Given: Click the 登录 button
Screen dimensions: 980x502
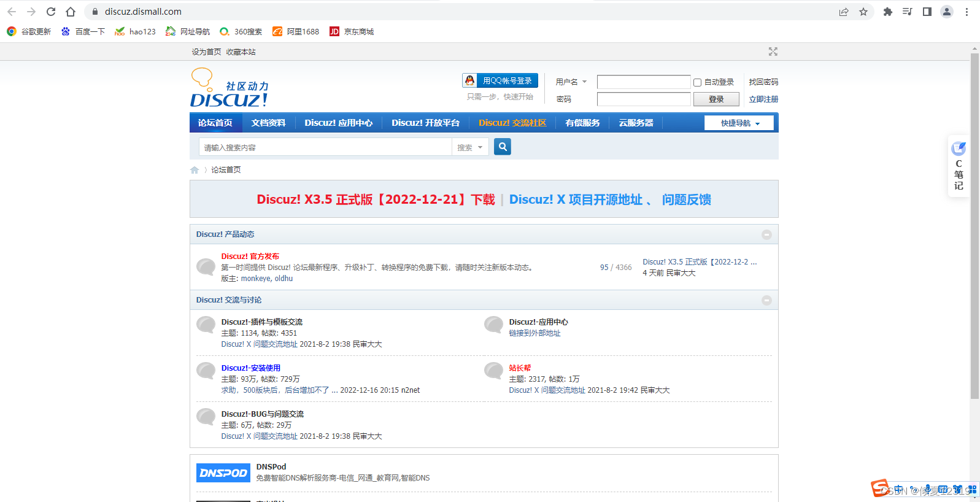Looking at the screenshot, I should pos(716,99).
